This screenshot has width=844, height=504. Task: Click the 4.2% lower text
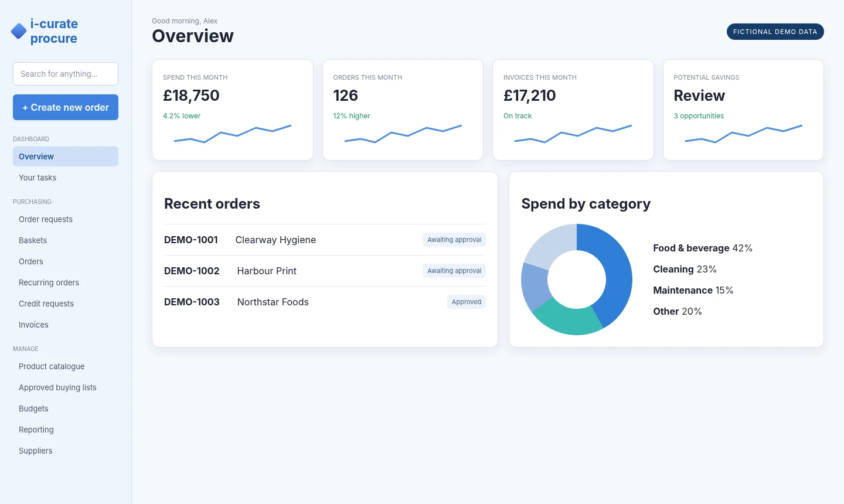(x=182, y=116)
